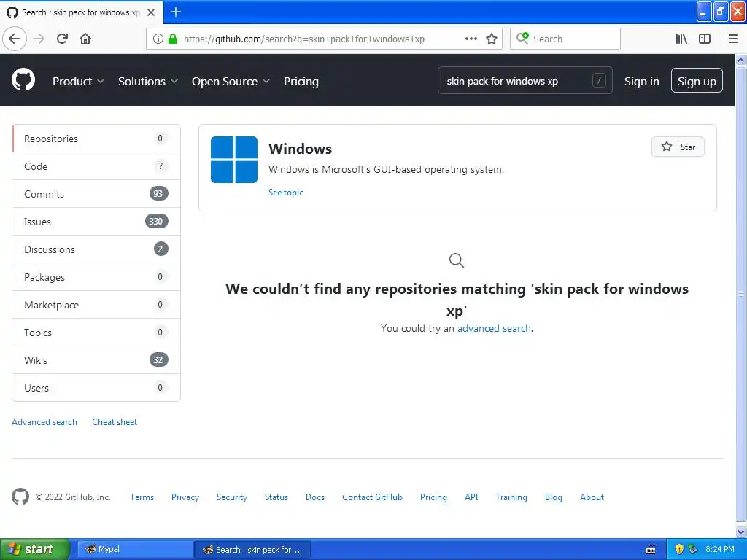Show Commits results

coord(96,194)
